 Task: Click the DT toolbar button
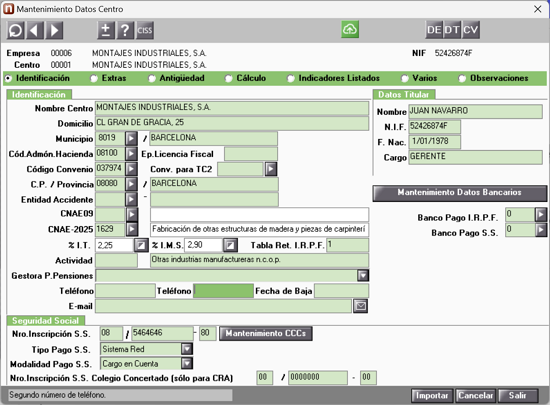click(452, 30)
